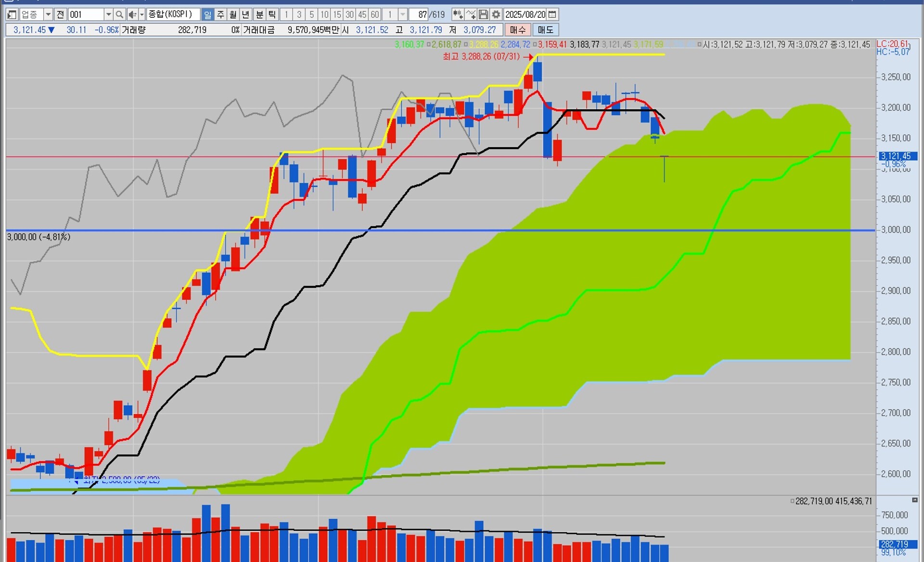Click the 87 bar count input field
924x562 pixels.
click(x=419, y=14)
